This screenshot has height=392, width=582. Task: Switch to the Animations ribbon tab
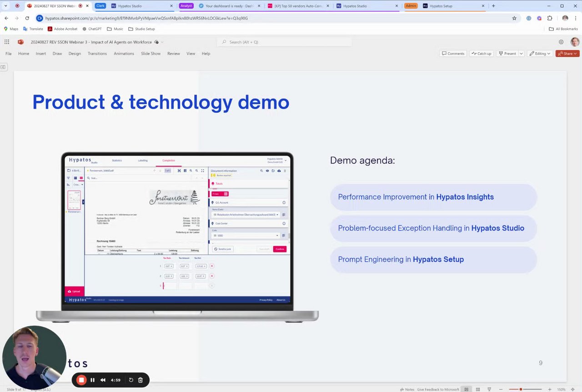[x=124, y=54]
